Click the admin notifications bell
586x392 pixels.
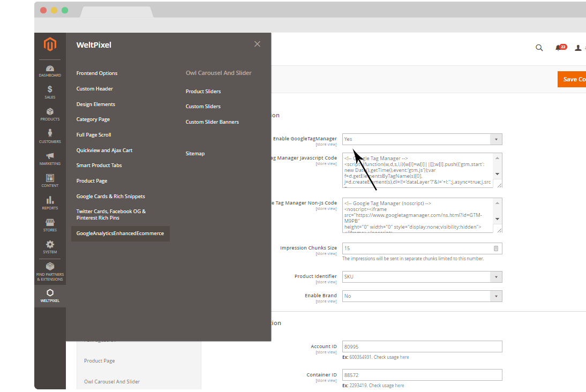click(x=558, y=48)
